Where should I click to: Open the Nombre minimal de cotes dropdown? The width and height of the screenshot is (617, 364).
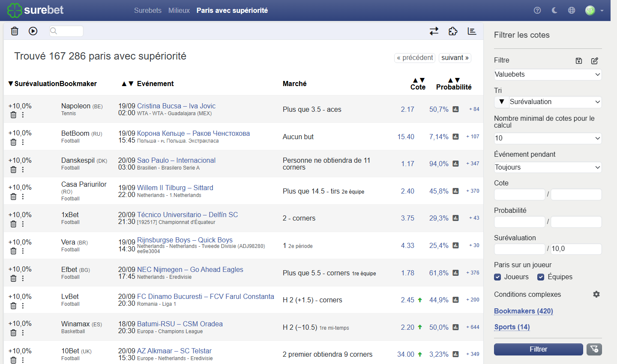pos(548,138)
